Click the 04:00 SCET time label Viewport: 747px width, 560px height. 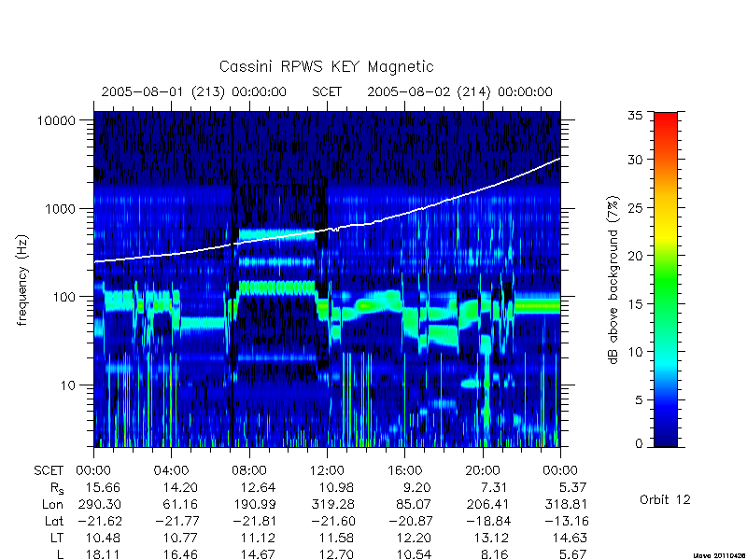click(171, 471)
